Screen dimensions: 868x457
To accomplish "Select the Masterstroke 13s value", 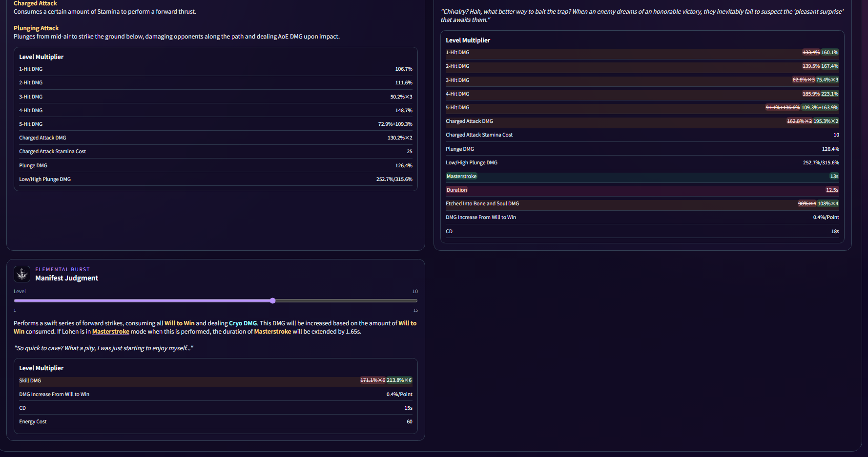I will (x=834, y=177).
